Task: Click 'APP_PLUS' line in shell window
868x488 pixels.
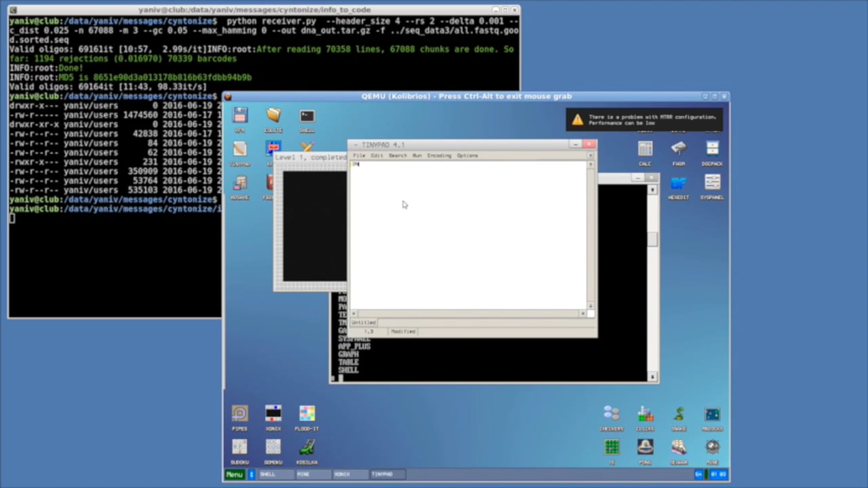Action: click(354, 346)
